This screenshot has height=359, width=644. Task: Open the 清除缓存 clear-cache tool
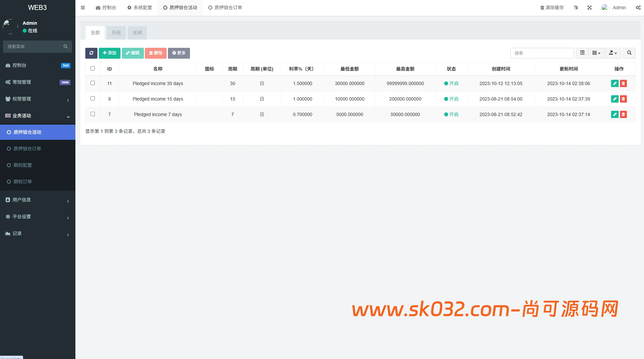tap(551, 7)
